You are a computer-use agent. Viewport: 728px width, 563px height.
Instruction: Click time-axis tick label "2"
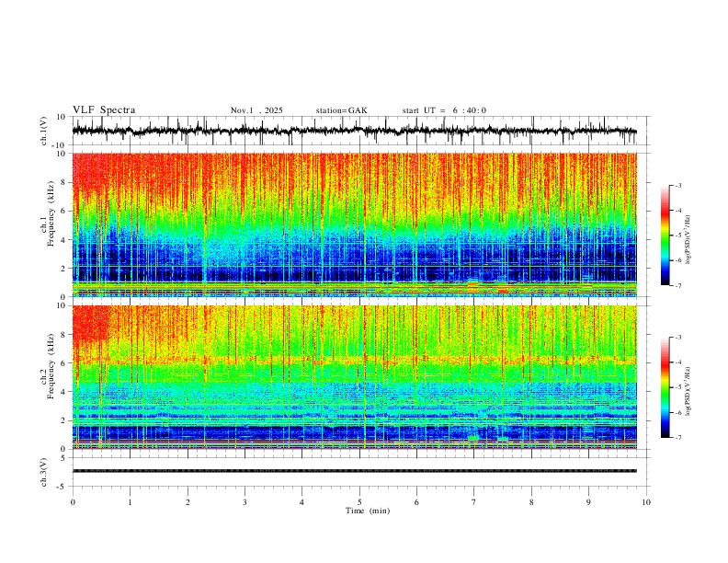click(x=188, y=502)
